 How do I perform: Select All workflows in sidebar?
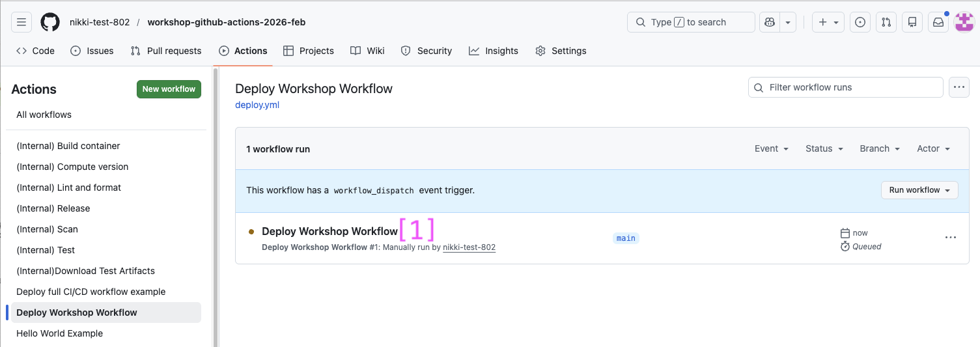(x=106, y=115)
